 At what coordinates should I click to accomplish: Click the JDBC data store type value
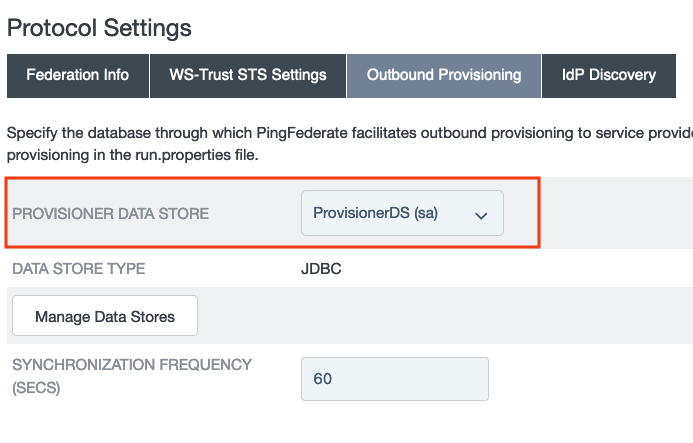(x=320, y=268)
